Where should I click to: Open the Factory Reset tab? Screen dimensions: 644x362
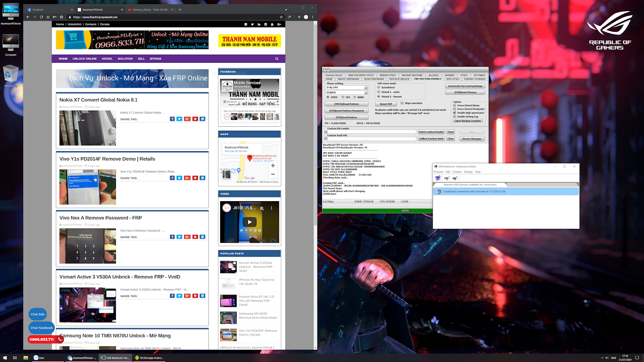point(334,75)
